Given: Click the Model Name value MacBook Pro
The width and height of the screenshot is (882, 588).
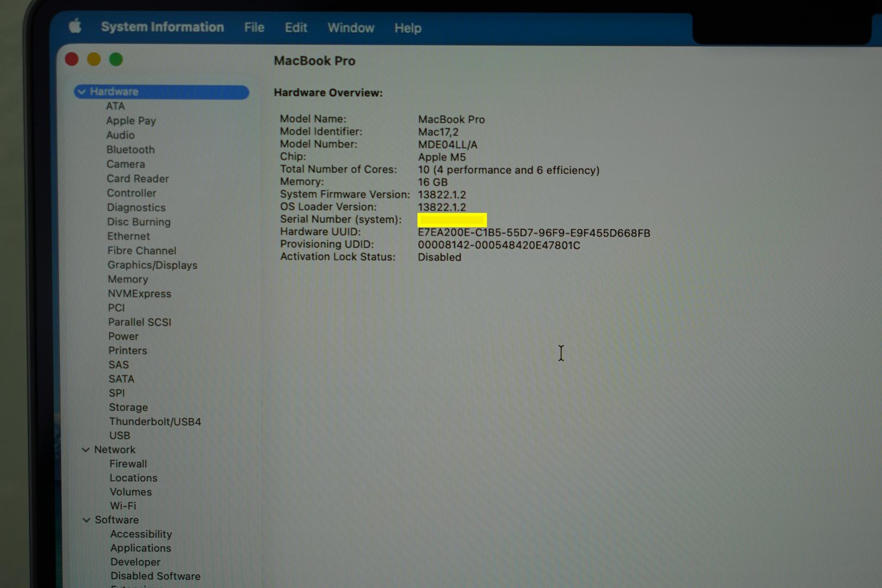Looking at the screenshot, I should tap(451, 120).
